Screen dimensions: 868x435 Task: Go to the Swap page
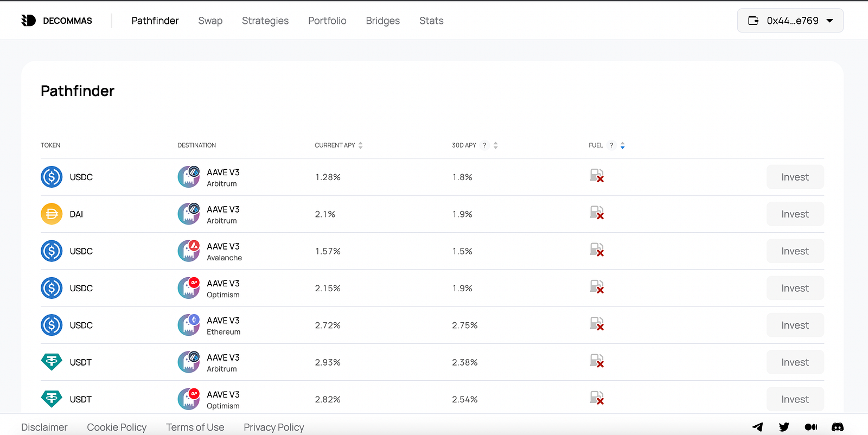click(210, 21)
